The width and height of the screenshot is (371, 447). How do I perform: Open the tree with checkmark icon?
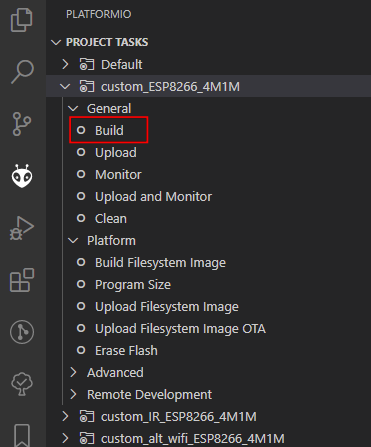[x=22, y=384]
